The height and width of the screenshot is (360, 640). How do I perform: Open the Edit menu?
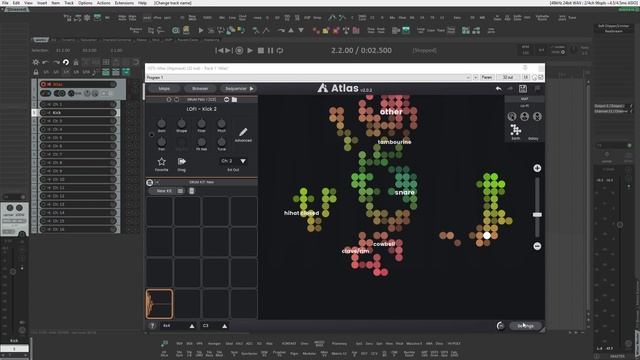16,3
